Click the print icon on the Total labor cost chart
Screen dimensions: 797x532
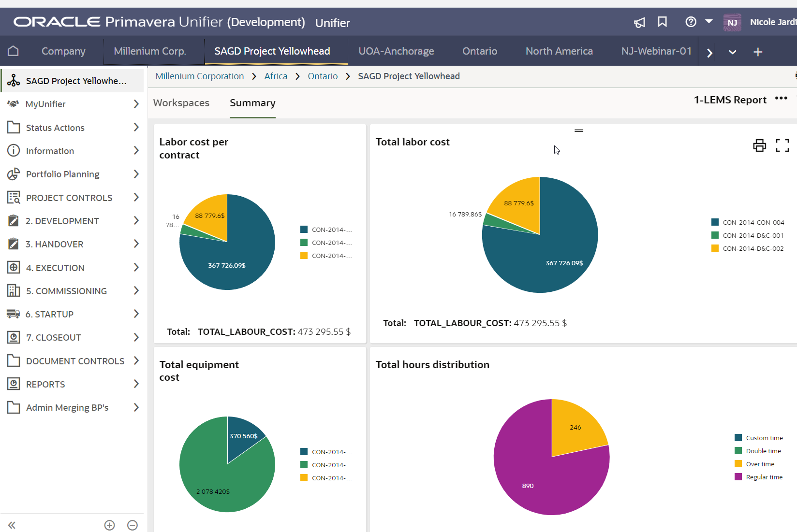(760, 145)
